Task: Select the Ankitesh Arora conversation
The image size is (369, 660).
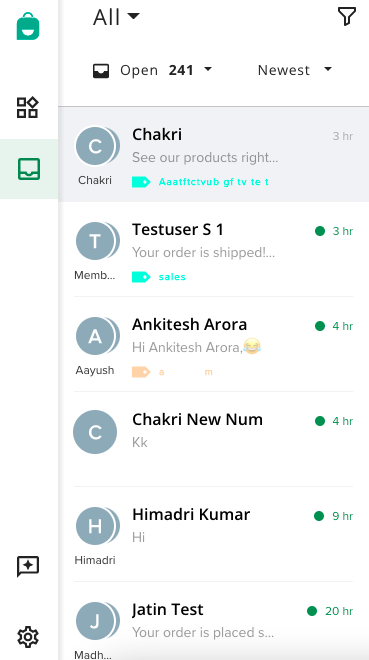Action: 214,344
